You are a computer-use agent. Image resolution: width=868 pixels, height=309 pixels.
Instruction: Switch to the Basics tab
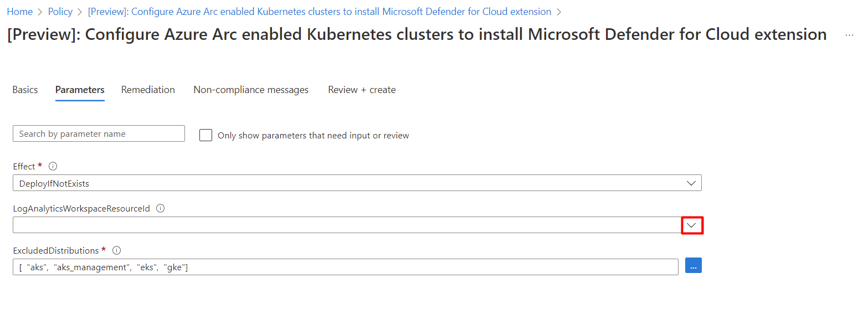(25, 90)
